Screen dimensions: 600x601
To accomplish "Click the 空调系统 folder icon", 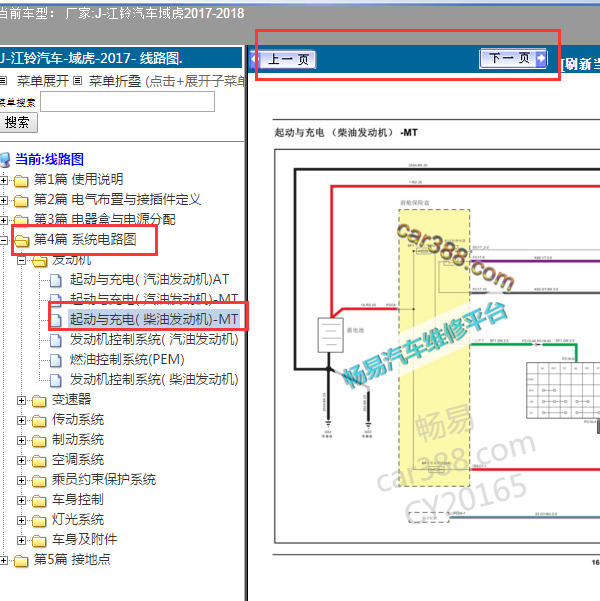I will (39, 460).
